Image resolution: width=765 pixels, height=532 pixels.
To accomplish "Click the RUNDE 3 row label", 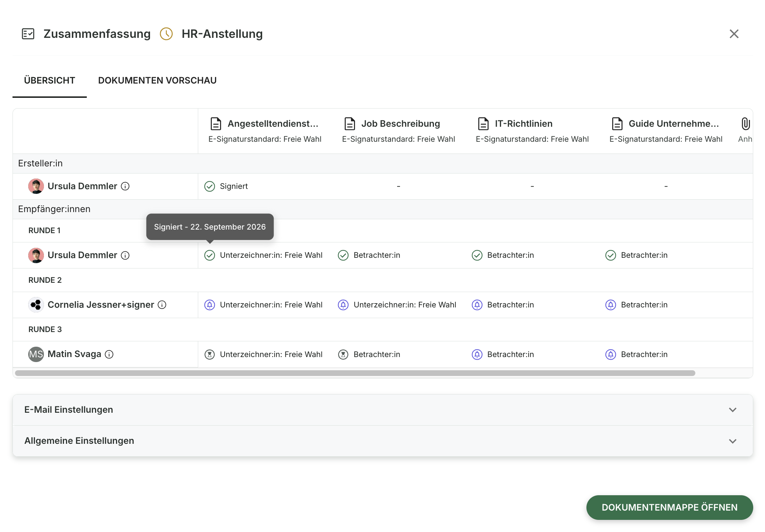I will point(45,329).
